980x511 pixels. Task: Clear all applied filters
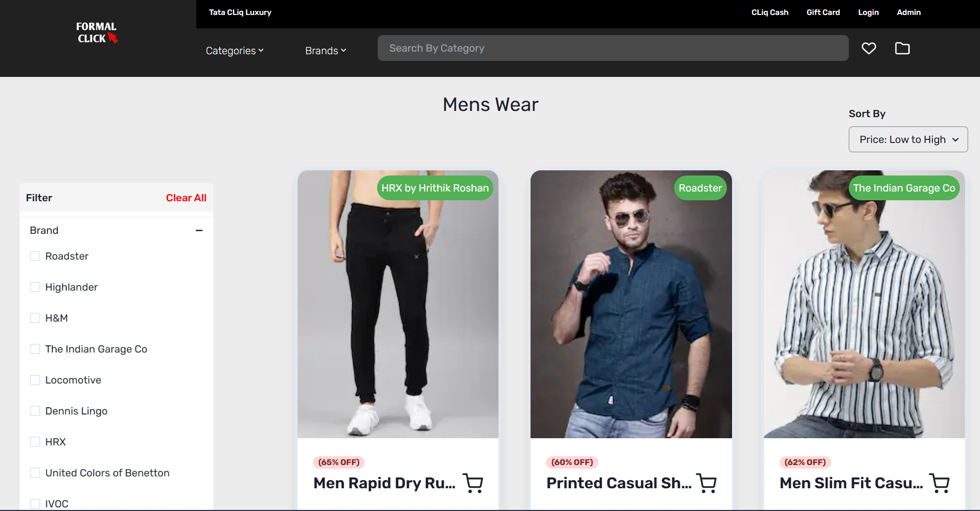(x=186, y=198)
